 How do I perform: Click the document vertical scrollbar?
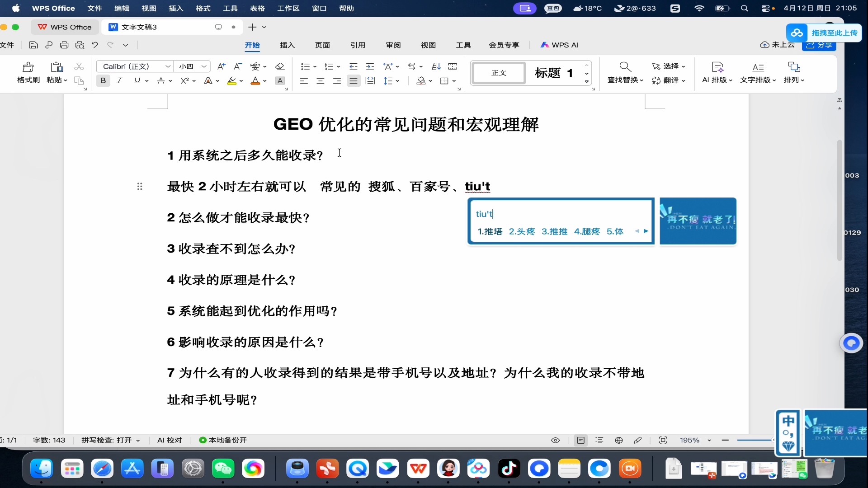(x=840, y=201)
